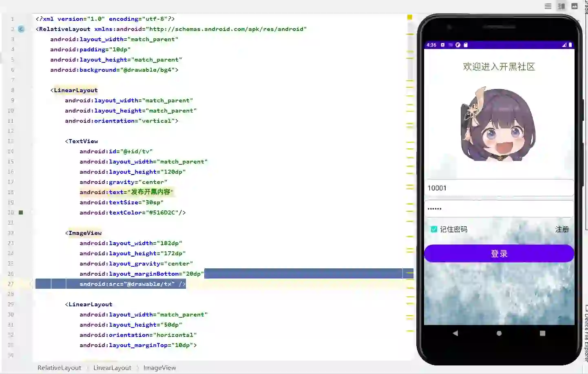The height and width of the screenshot is (374, 588).
Task: Tap the Home circle button on the emulator
Action: [x=499, y=333]
